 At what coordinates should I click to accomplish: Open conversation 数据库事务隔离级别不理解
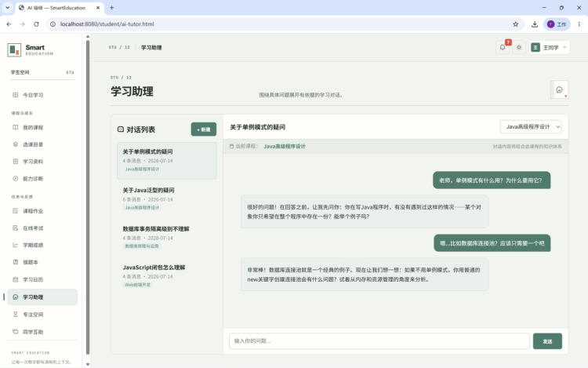[x=166, y=237]
